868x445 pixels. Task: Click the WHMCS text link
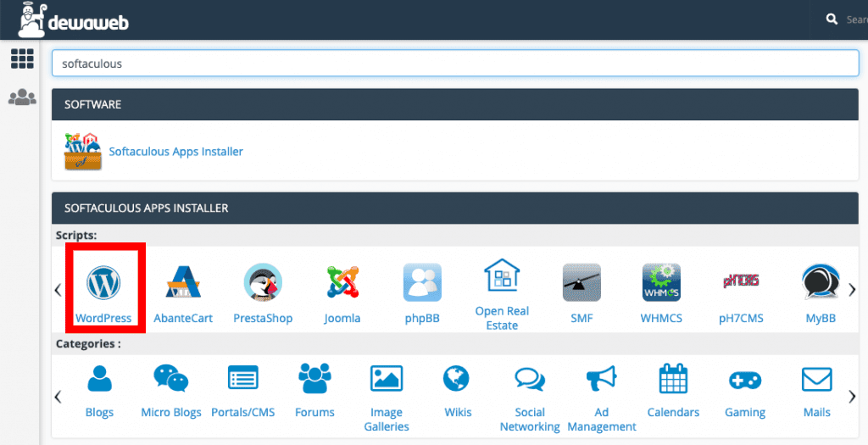click(661, 318)
